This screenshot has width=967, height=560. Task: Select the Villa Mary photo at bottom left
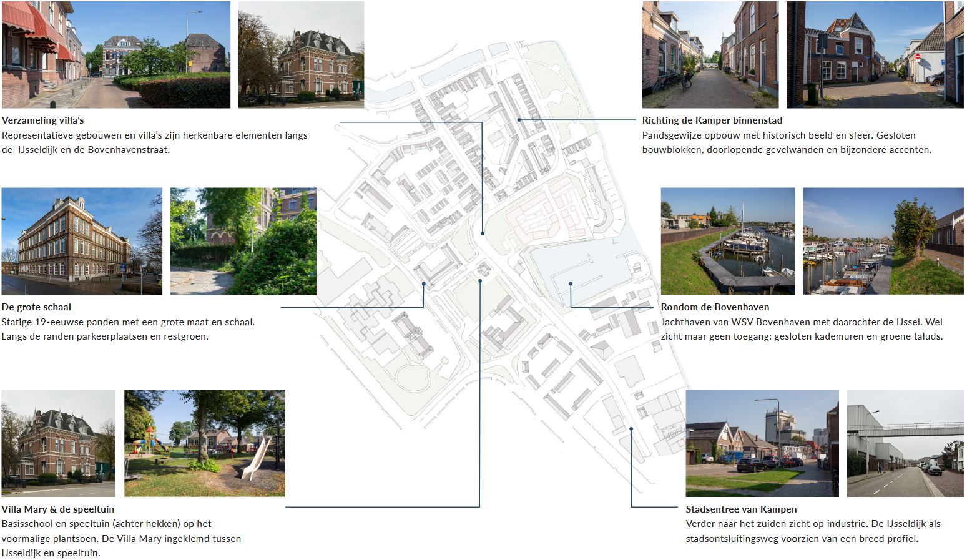point(58,443)
